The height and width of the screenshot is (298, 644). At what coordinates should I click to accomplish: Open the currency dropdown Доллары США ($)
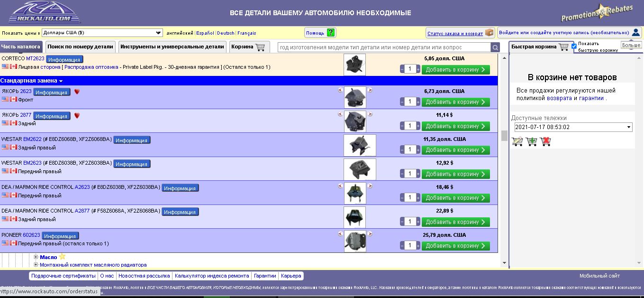pos(102,33)
